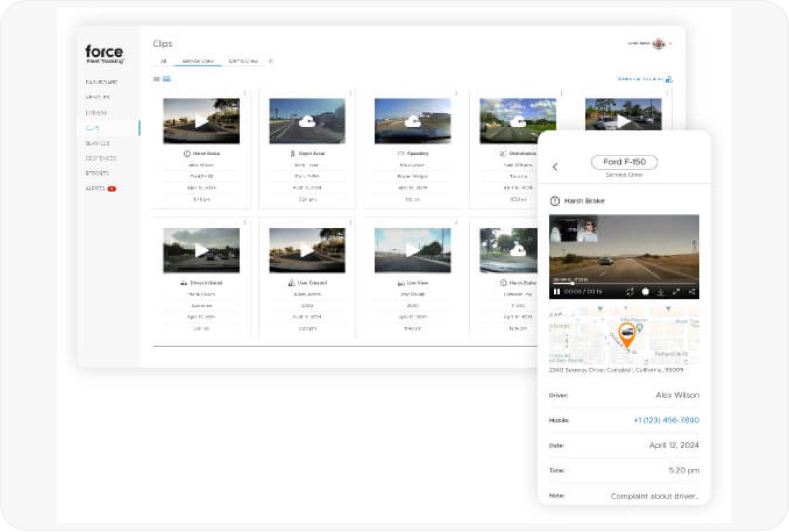
Task: Select the All clips tab
Action: pyautogui.click(x=163, y=61)
